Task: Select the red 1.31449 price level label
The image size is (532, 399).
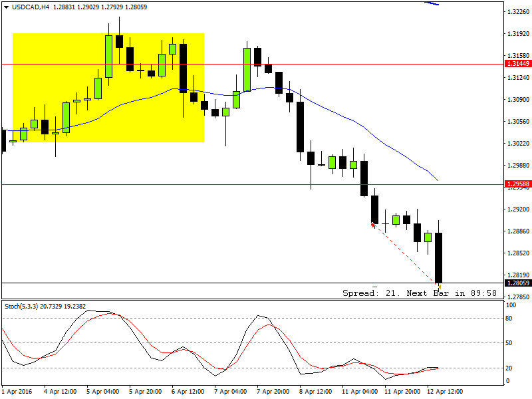Action: click(518, 64)
